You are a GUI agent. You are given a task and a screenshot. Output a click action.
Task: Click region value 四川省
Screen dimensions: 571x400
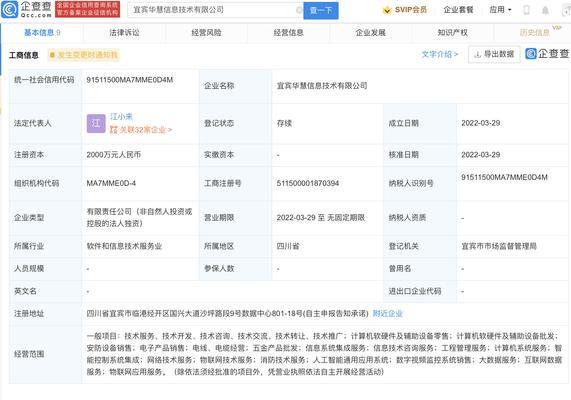(x=288, y=246)
